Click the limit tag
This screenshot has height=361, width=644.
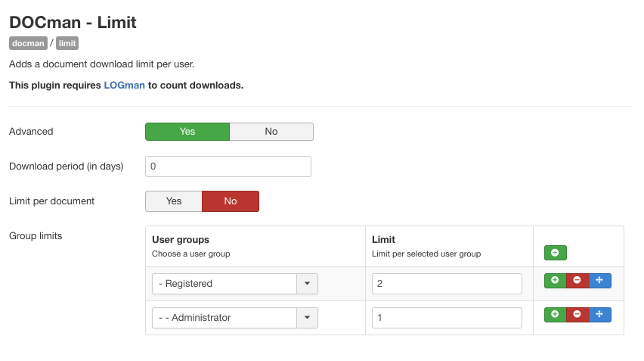tap(67, 43)
